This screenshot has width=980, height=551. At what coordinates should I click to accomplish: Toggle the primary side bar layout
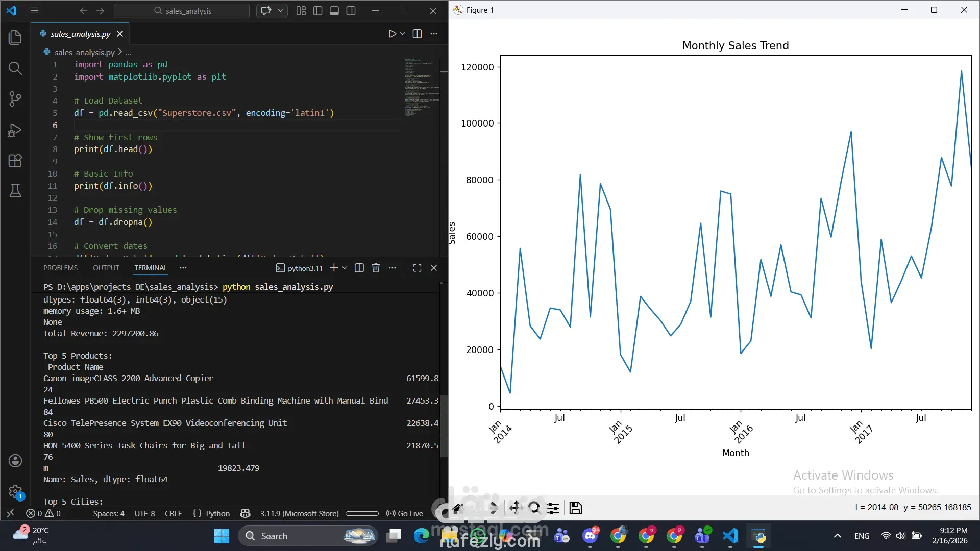click(317, 11)
